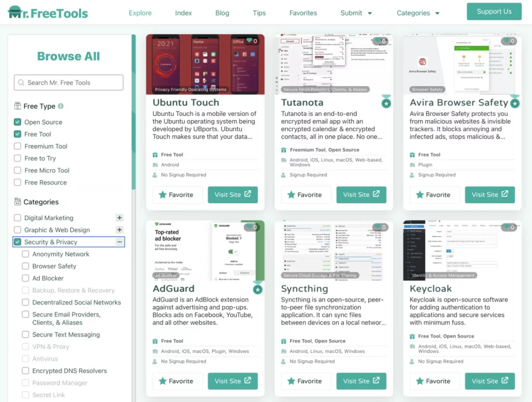Navigate to the Blog
This screenshot has height=402, width=532.
pos(222,13)
